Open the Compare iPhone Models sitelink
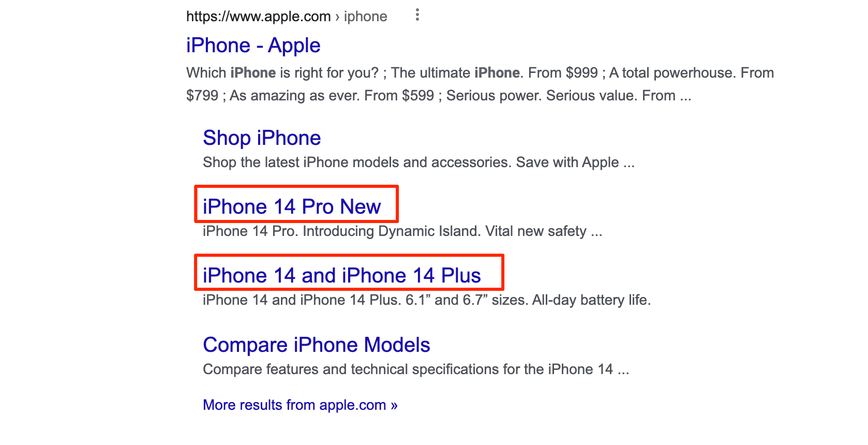Screen dimensions: 868x445 (317, 345)
